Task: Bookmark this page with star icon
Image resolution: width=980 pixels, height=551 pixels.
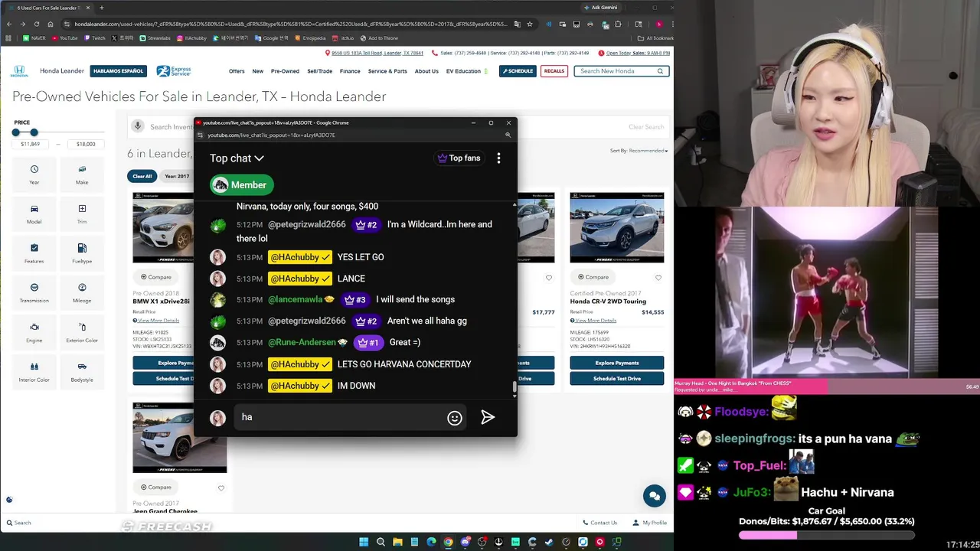Action: (x=529, y=24)
